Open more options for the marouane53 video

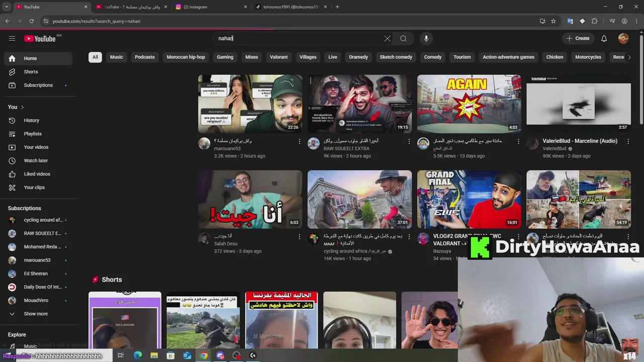point(299,142)
